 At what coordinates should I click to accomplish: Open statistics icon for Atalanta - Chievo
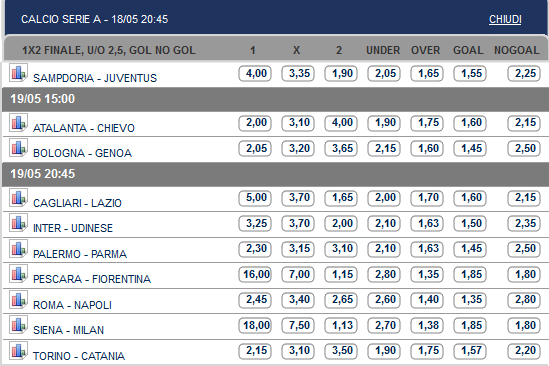18,123
